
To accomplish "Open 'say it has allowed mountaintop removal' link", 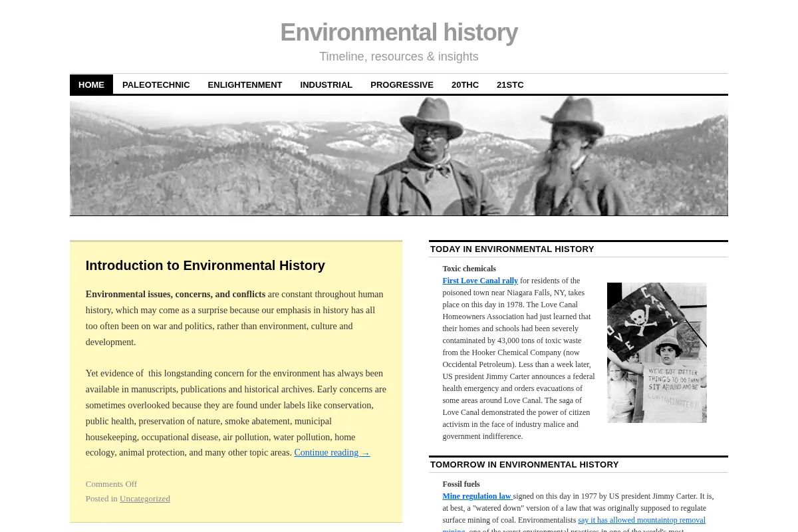I will click(642, 520).
